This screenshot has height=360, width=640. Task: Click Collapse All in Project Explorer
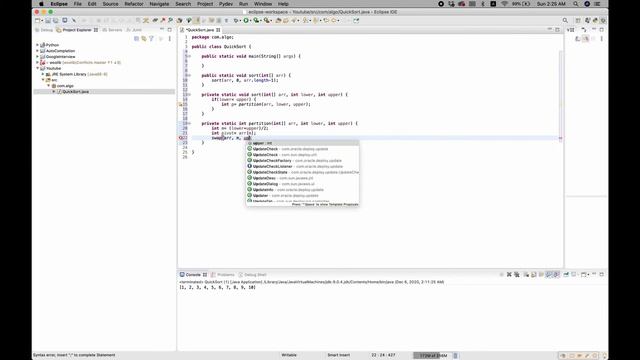point(136,38)
